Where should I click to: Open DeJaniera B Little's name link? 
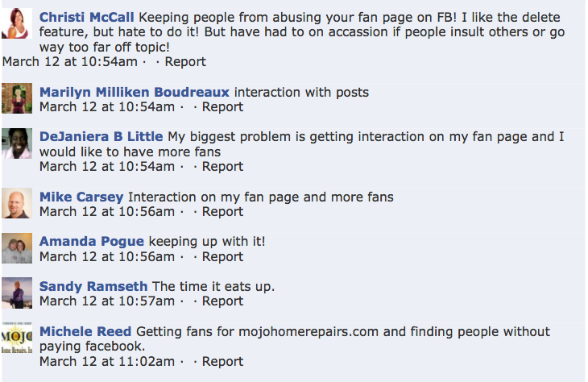coord(101,136)
